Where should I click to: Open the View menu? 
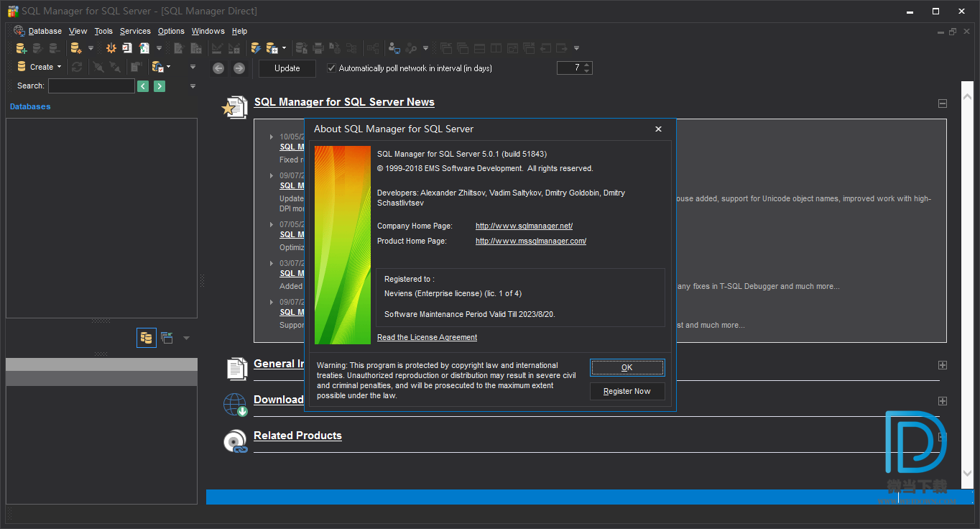coord(78,31)
